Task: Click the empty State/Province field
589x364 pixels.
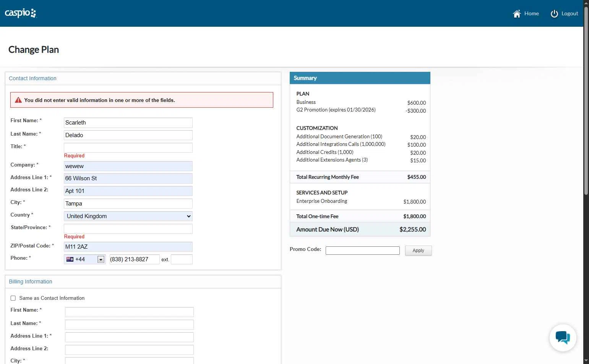Action: click(x=128, y=229)
